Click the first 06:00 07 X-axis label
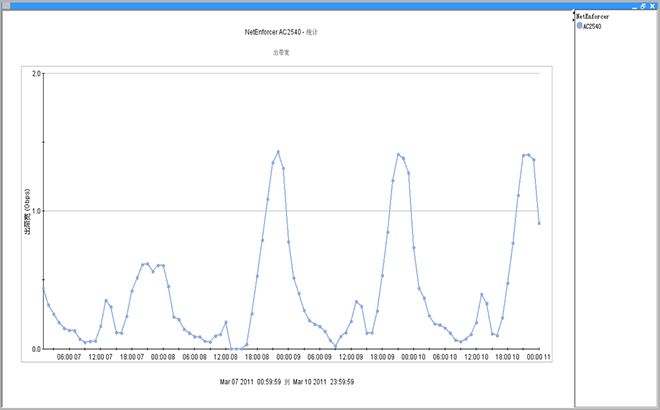Image resolution: width=660 pixels, height=410 pixels. click(69, 356)
